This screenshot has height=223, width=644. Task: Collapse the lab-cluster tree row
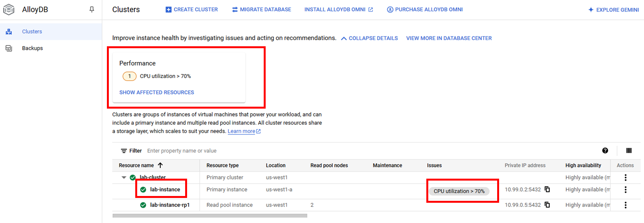(124, 177)
